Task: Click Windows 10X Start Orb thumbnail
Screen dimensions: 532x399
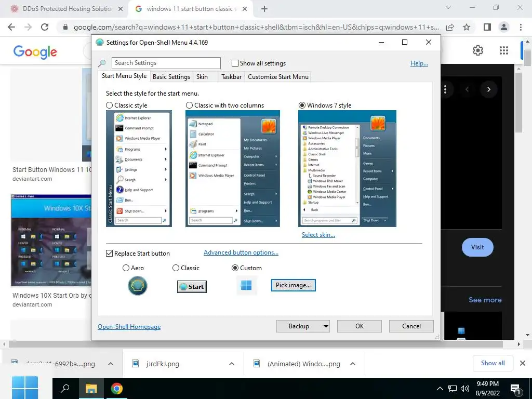Action: click(x=51, y=241)
